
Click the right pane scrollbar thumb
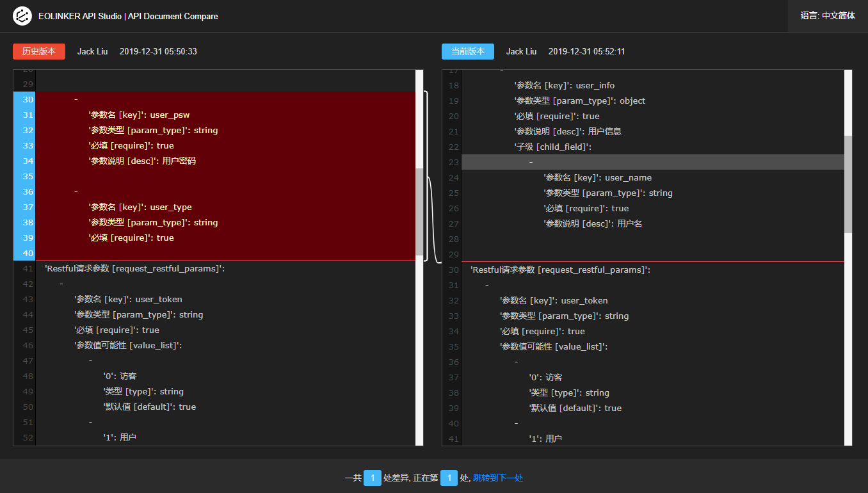tap(848, 184)
